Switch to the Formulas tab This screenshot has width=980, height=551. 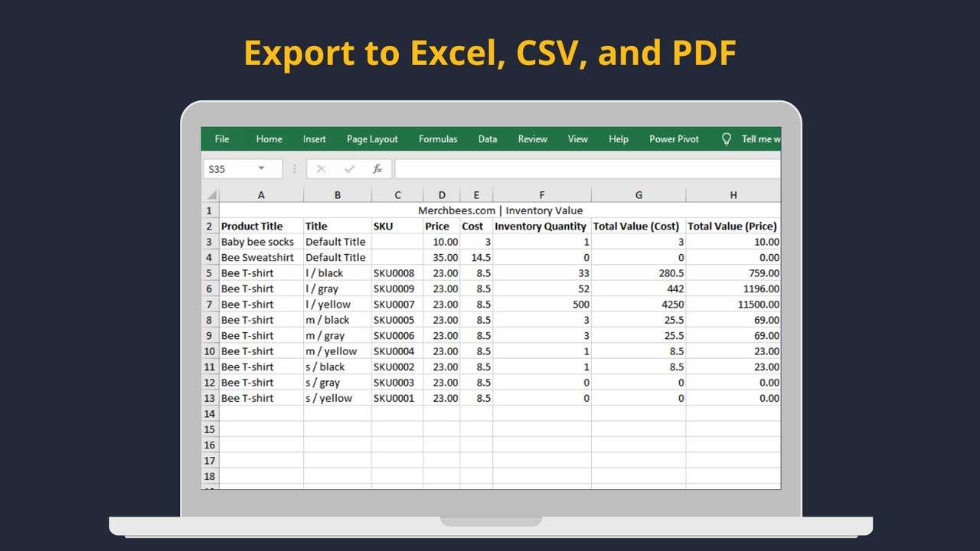tap(437, 139)
